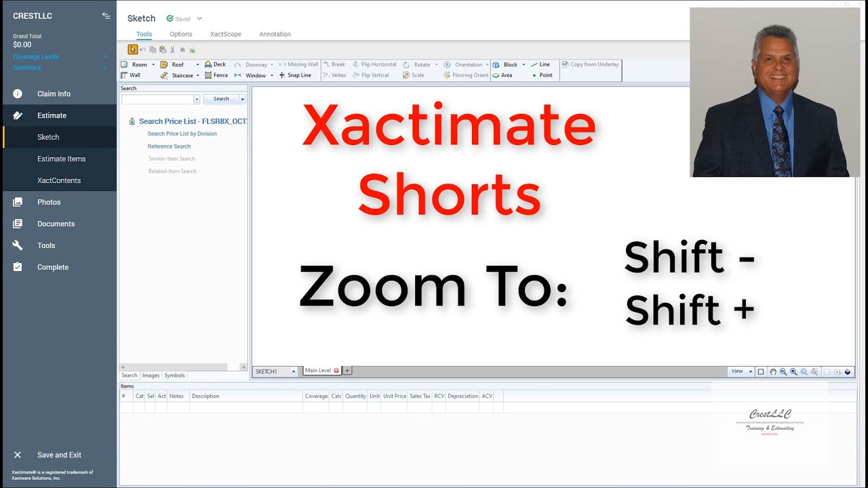Select the Window tool

pos(250,75)
